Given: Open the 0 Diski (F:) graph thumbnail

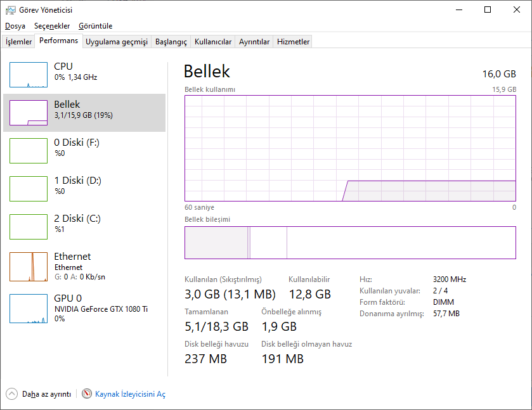Looking at the screenshot, I should pos(29,151).
